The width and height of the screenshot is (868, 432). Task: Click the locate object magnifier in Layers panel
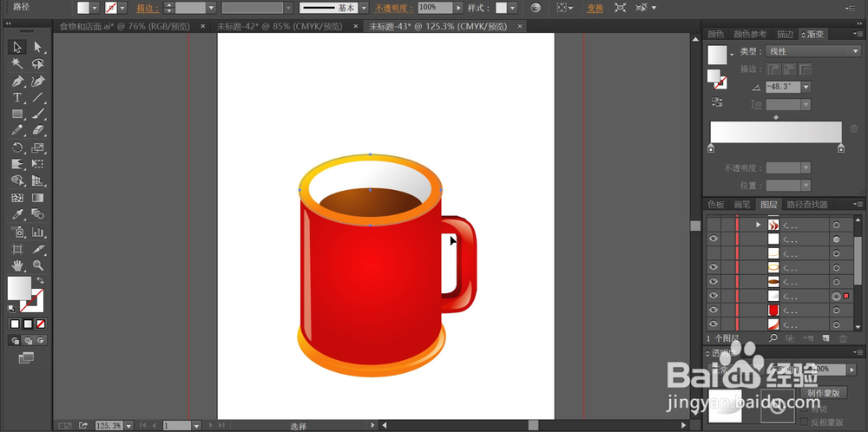(773, 337)
